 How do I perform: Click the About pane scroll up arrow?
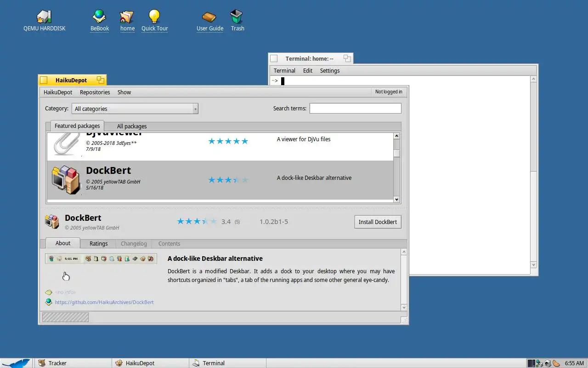click(x=404, y=252)
